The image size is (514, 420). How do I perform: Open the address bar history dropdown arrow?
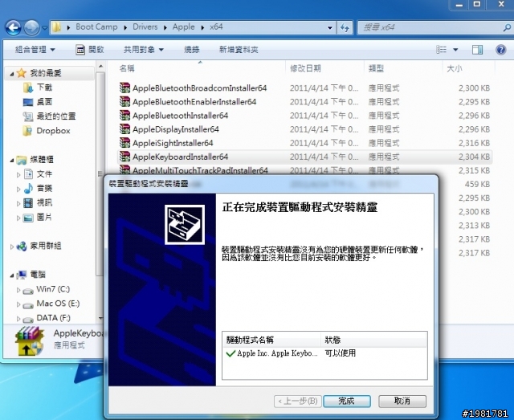point(330,28)
